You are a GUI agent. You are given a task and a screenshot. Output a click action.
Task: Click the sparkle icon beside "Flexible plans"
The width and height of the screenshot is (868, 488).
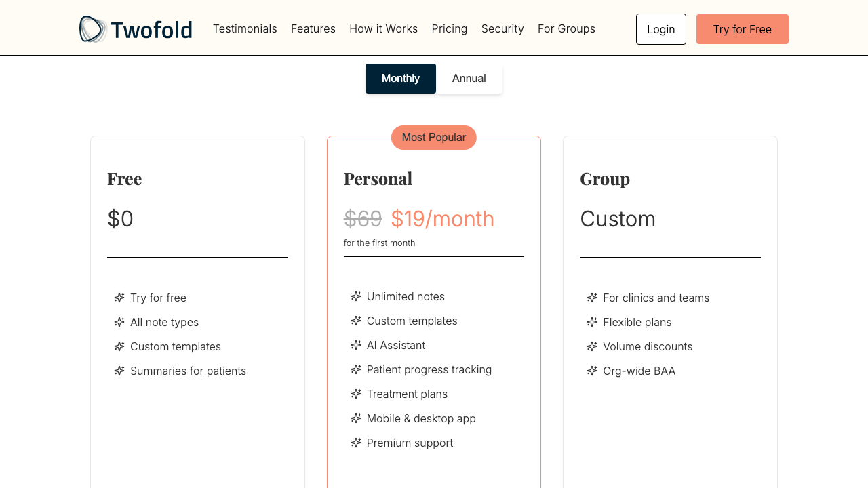[592, 322]
